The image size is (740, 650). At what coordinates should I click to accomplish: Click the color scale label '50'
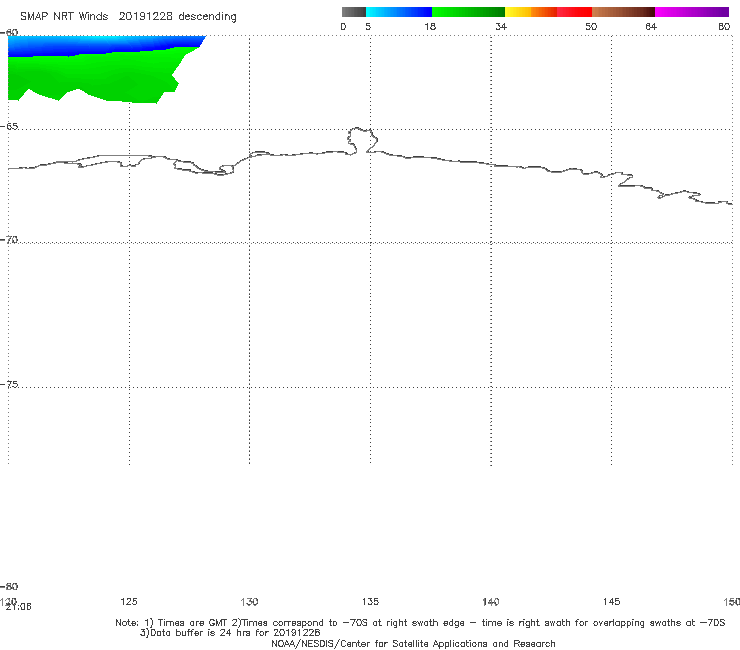(x=591, y=27)
